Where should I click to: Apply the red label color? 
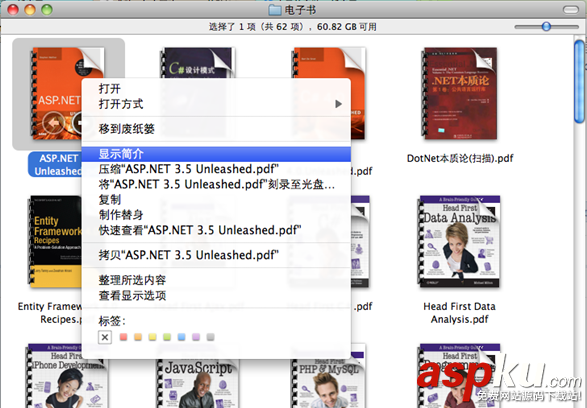pyautogui.click(x=123, y=337)
